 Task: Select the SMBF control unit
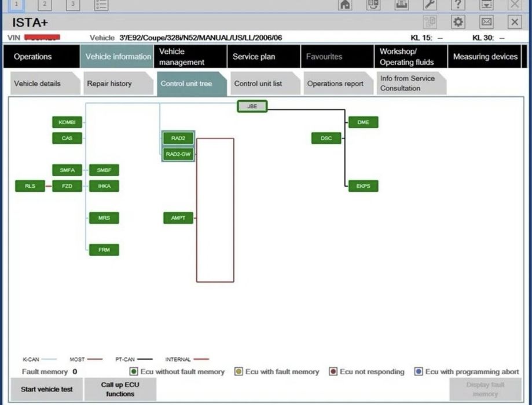(x=104, y=170)
